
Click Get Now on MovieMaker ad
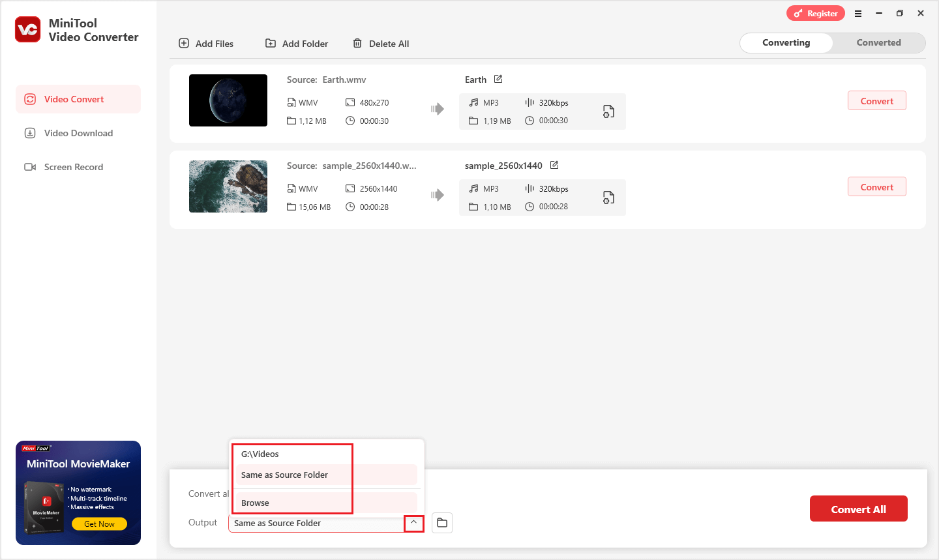coord(99,523)
